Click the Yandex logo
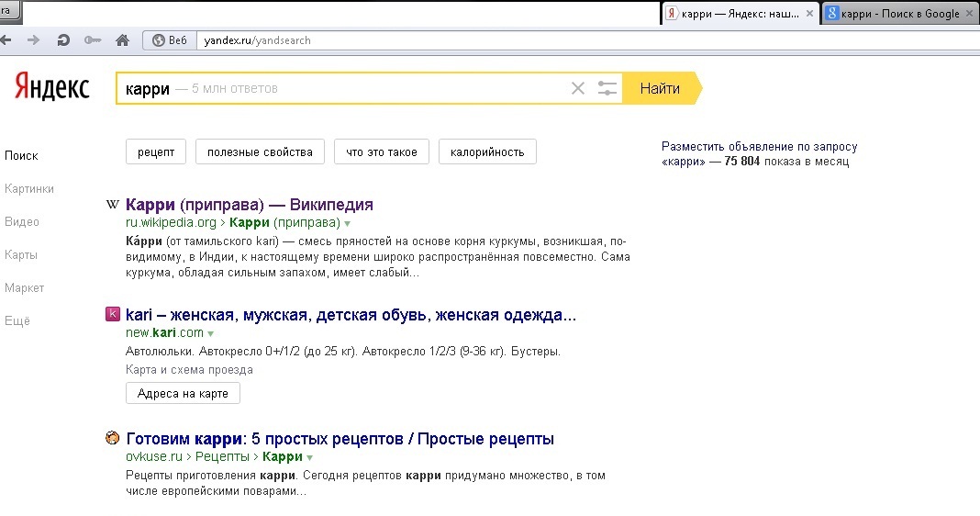 52,88
